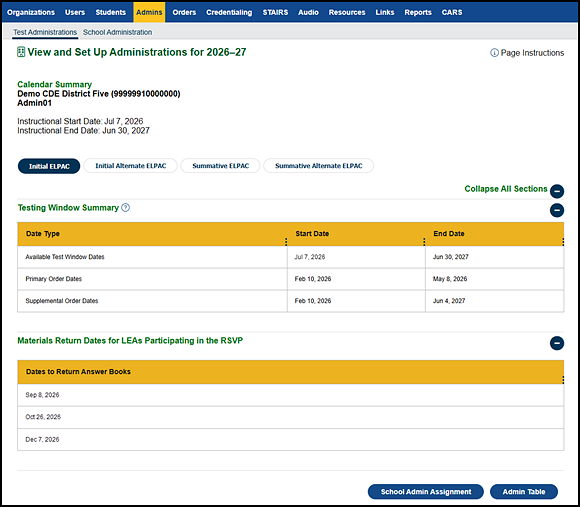This screenshot has height=507, width=580.
Task: Select the Initial ELPAC tab
Action: pyautogui.click(x=49, y=166)
